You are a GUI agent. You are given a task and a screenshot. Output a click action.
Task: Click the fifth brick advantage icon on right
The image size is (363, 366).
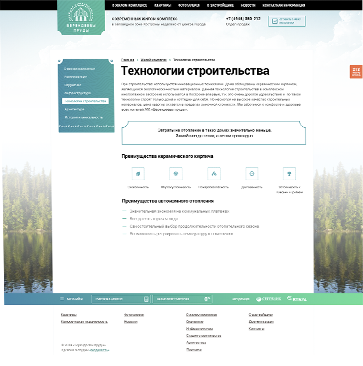pos(289,173)
